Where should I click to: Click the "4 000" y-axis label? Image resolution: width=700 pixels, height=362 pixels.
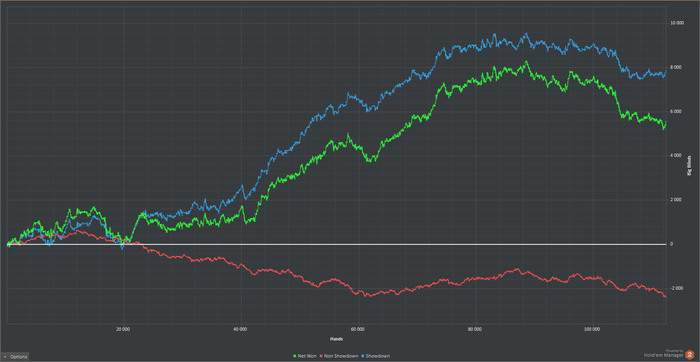[x=676, y=156]
